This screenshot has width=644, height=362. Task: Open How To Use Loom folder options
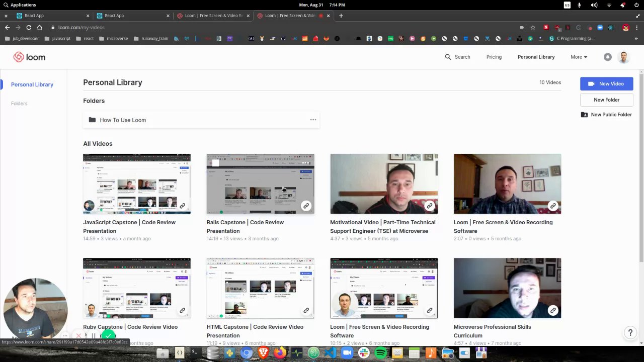[313, 120]
